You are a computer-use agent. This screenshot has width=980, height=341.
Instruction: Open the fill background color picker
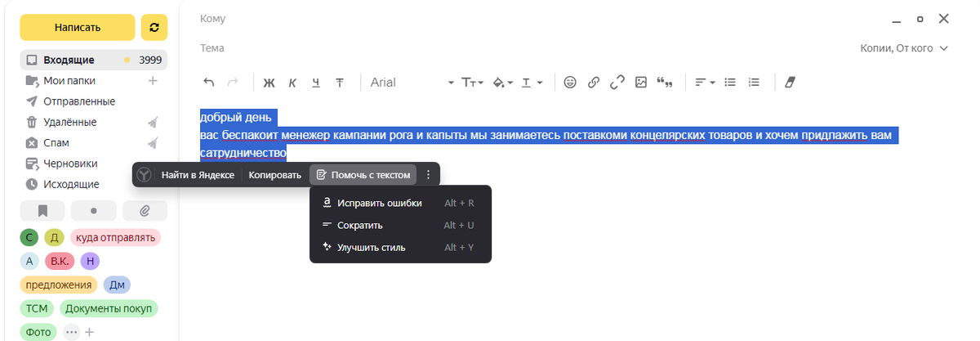pos(503,82)
